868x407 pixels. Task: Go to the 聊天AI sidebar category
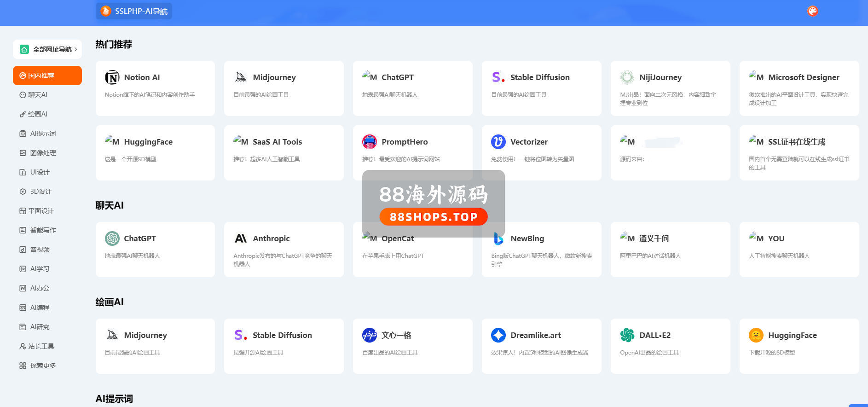(x=38, y=95)
